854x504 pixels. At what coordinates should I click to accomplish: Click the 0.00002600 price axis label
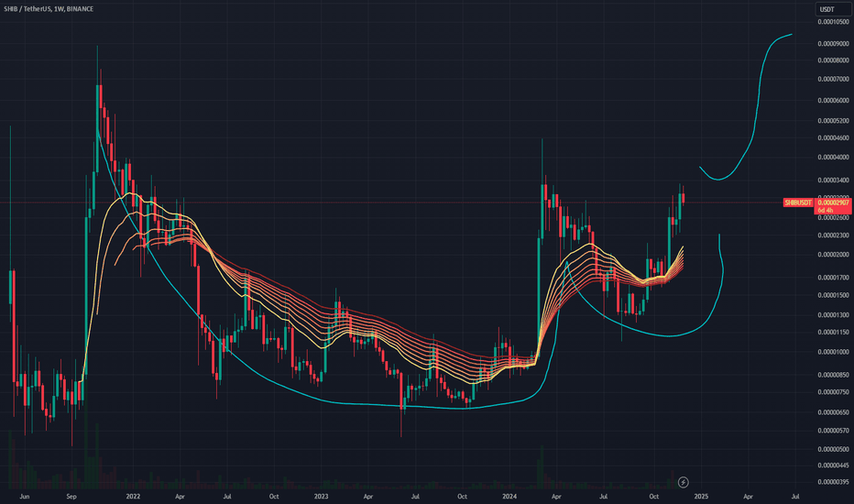833,217
